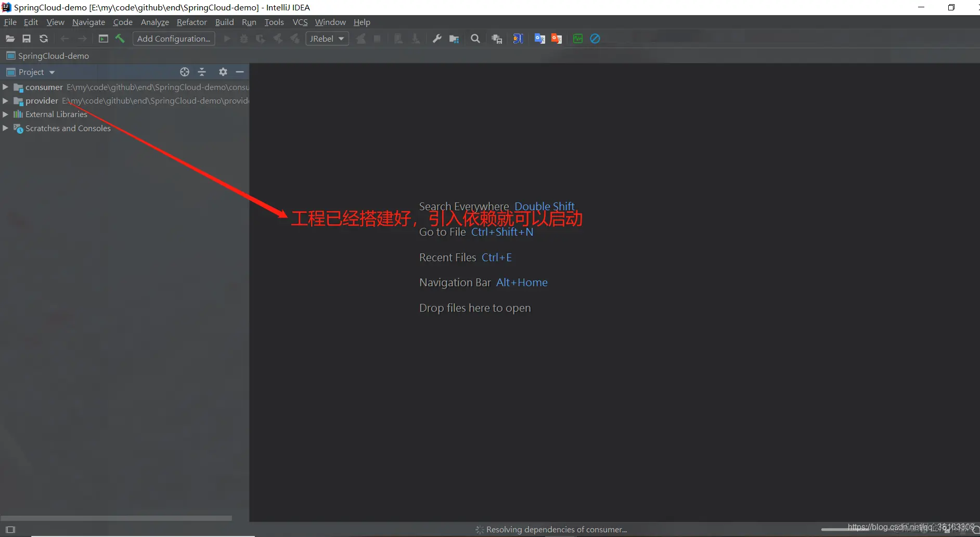Click the Translate Google blue icon

point(539,39)
